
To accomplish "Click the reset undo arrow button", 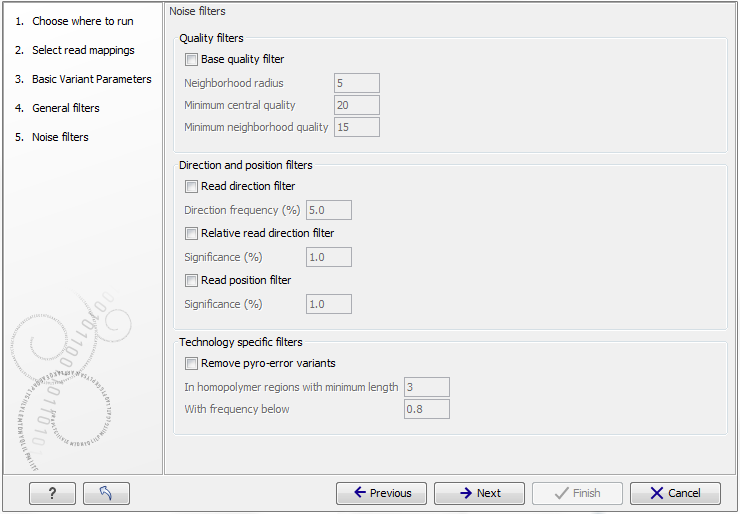I will [x=106, y=493].
